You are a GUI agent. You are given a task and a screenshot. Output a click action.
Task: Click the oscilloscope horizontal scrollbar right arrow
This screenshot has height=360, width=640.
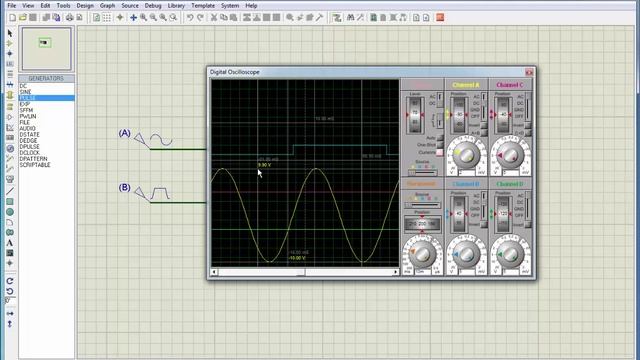point(396,272)
